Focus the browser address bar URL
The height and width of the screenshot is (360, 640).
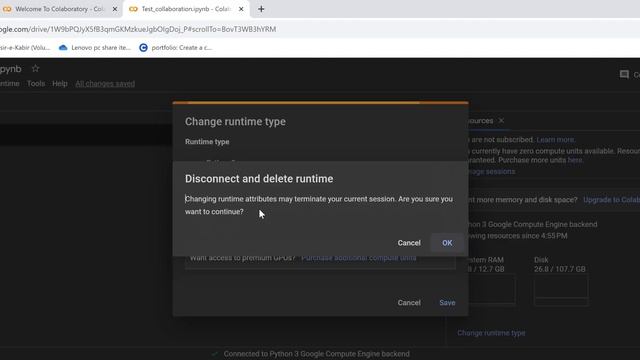pyautogui.click(x=138, y=29)
